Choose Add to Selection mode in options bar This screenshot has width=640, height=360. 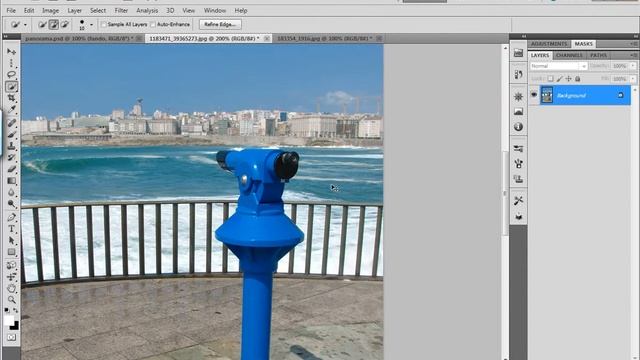53,24
